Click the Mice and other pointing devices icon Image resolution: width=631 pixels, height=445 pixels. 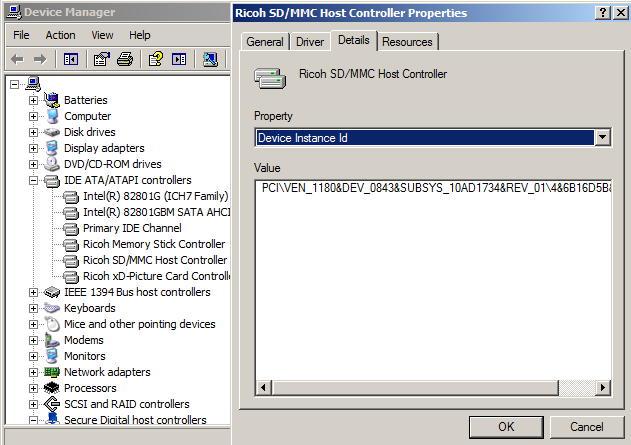[x=52, y=324]
